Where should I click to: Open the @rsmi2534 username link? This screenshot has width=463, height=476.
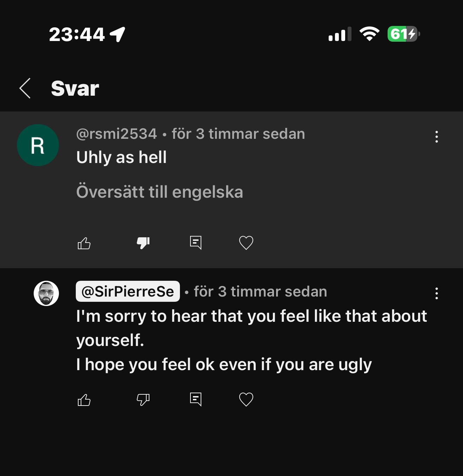coord(116,134)
